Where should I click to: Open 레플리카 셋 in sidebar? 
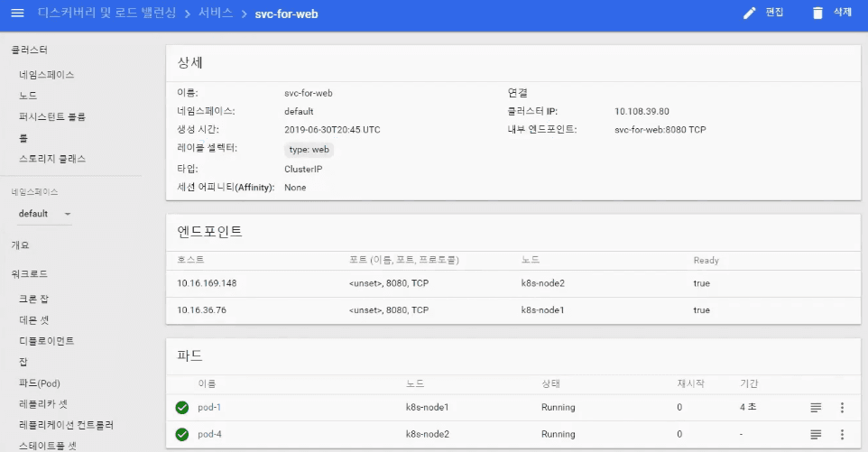43,404
